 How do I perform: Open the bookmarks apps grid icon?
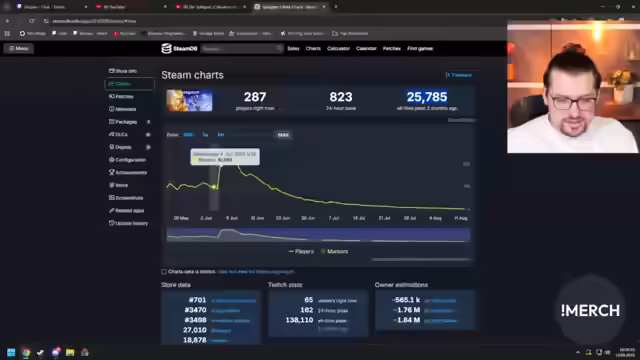pyautogui.click(x=7, y=33)
